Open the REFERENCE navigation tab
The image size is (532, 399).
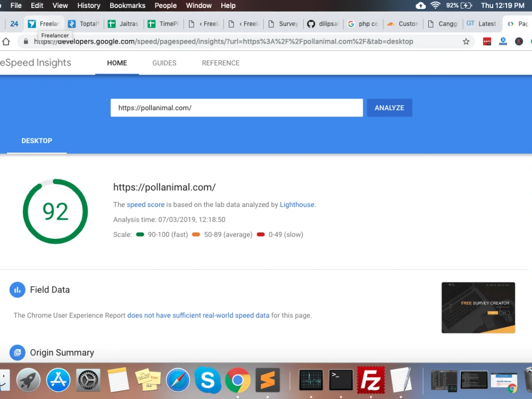221,63
